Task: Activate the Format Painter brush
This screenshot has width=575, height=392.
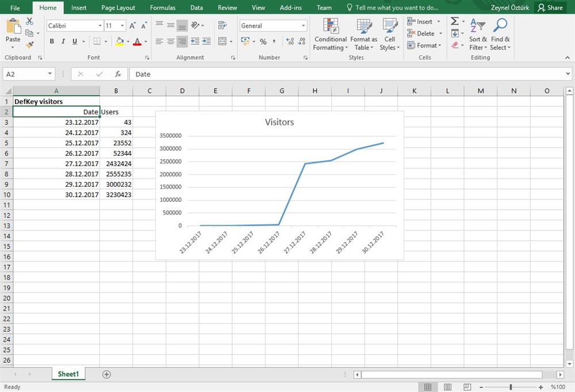Action: point(29,45)
